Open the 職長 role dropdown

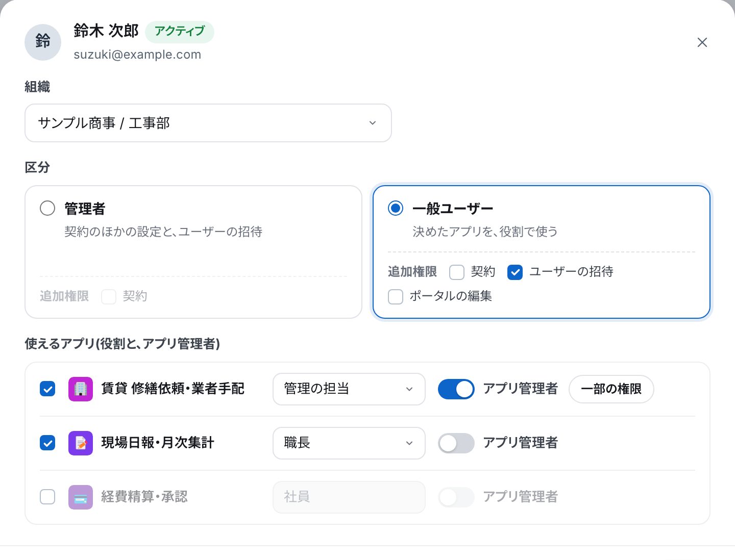pos(349,443)
